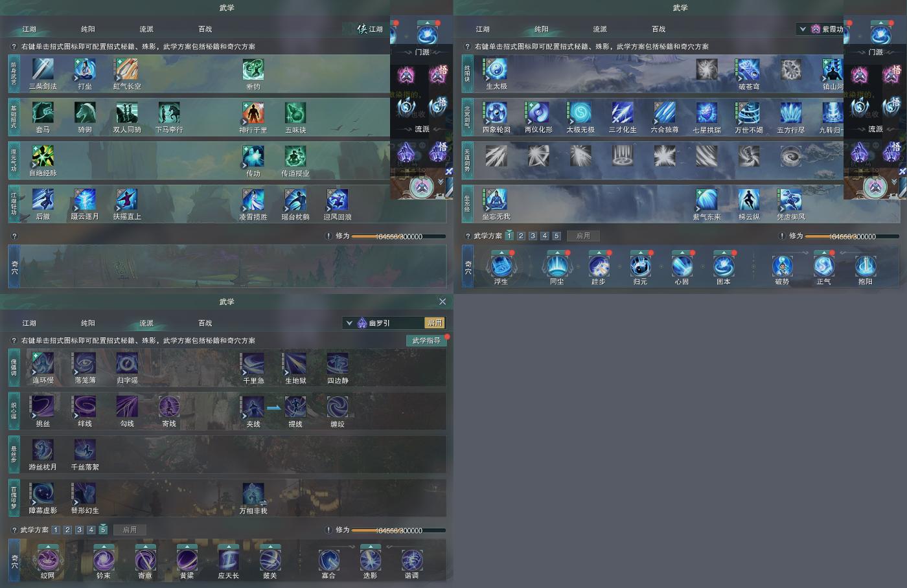
Task: Click 启用 beside 武学方案 in 紫霞功 panel
Action: click(583, 236)
